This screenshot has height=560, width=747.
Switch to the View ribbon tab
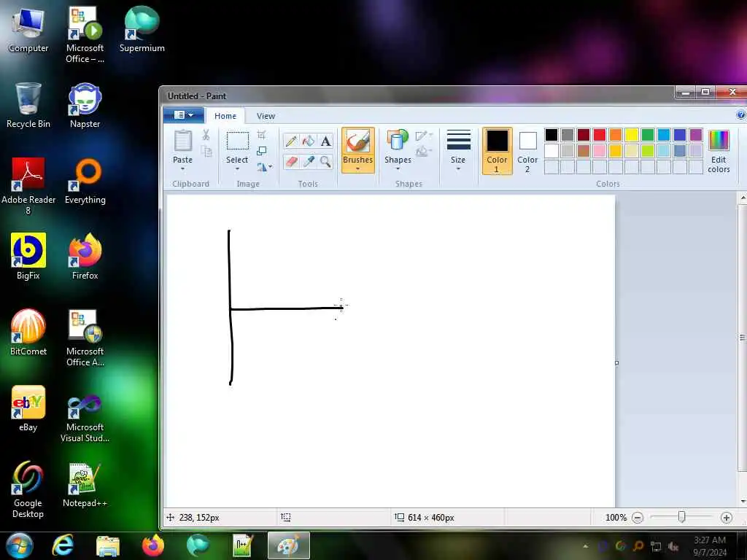point(266,116)
